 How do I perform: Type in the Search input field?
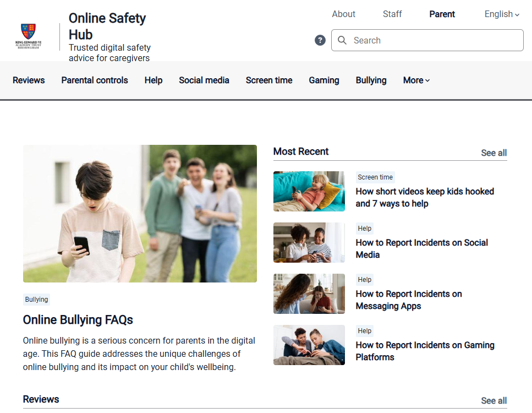[435, 40]
